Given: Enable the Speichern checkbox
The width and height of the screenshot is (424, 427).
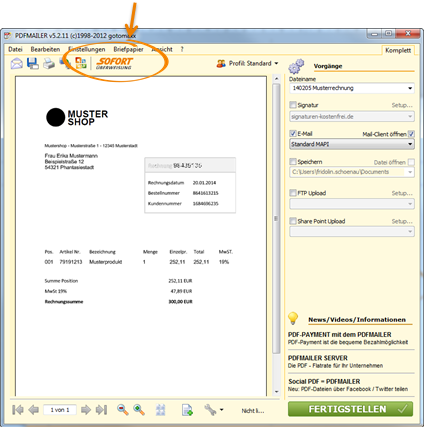Looking at the screenshot, I should point(293,162).
